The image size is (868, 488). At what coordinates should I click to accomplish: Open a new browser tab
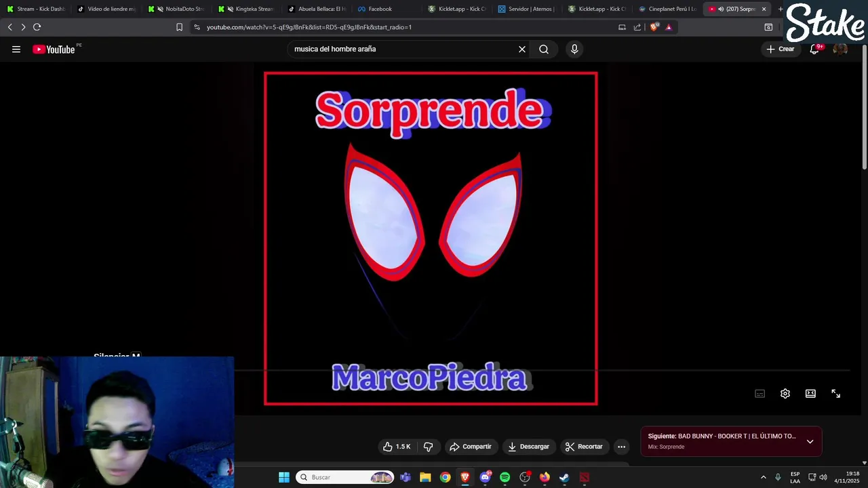tap(780, 9)
